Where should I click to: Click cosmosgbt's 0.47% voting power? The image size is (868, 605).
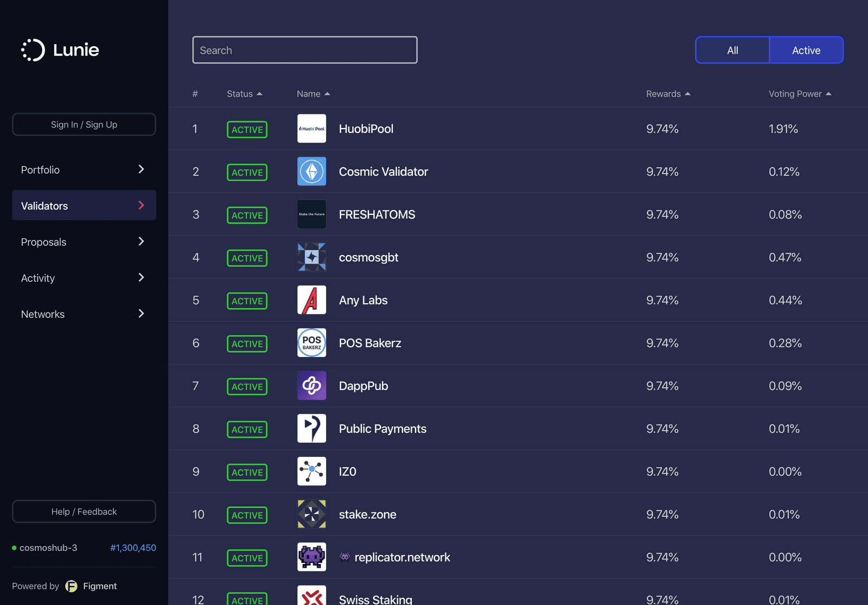785,258
